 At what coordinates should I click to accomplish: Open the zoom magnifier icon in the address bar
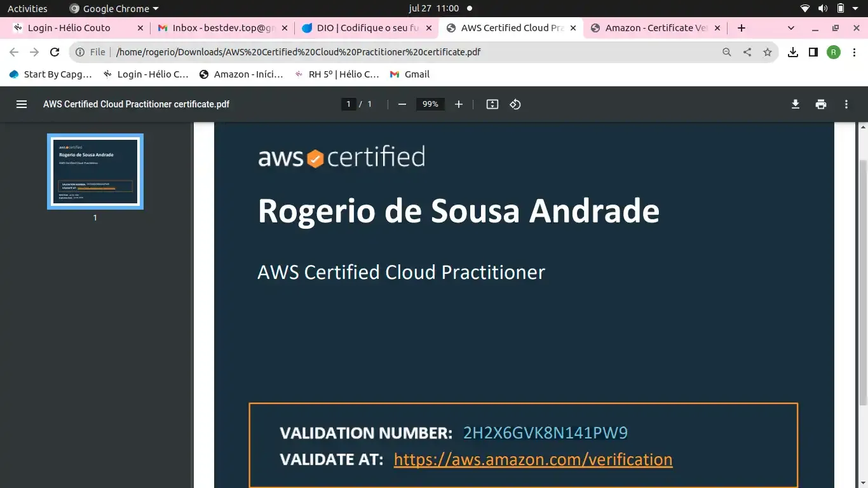click(727, 52)
